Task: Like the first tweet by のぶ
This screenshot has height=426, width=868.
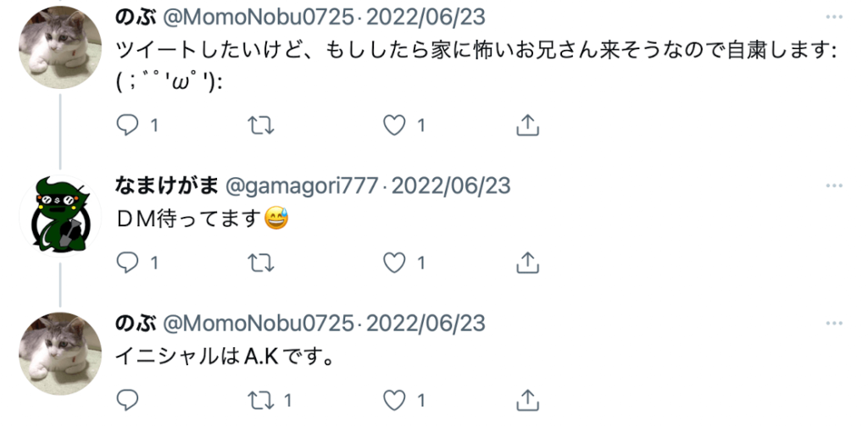Action: pyautogui.click(x=395, y=125)
